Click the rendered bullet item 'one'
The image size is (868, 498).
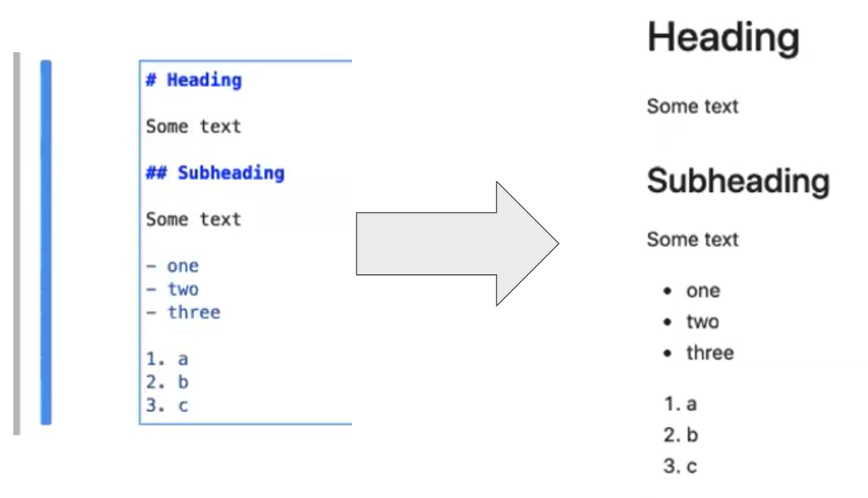[x=703, y=291]
